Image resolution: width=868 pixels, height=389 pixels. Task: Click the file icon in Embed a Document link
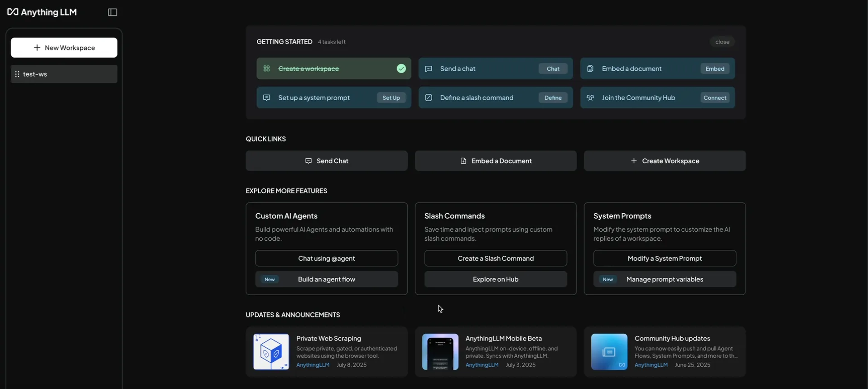463,161
